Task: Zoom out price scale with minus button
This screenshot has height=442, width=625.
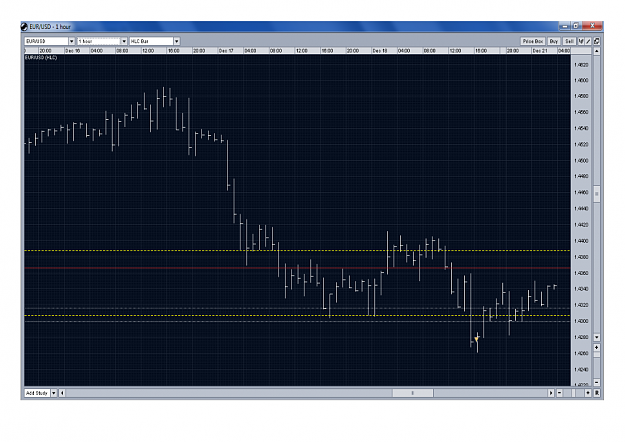Action: point(597,382)
